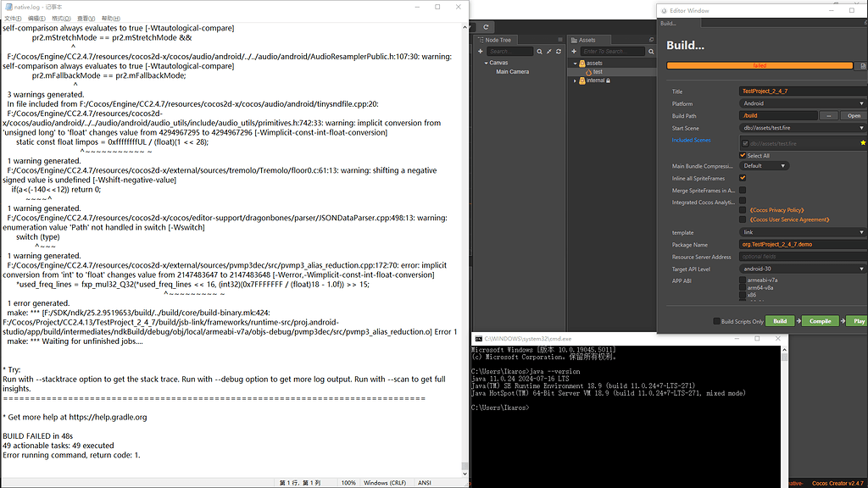Click the lock icon beside internal folder
Viewport: 868px width, 488px height.
[608, 80]
